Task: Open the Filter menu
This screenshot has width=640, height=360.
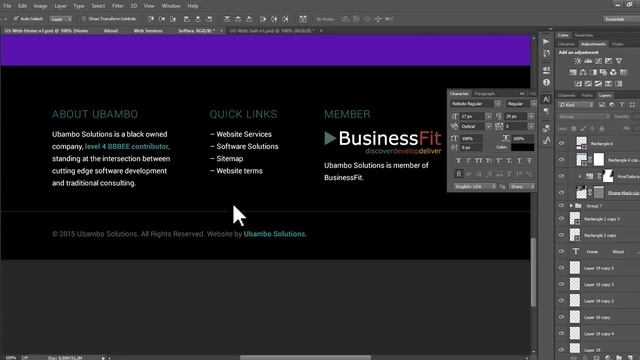Action: coord(118,6)
